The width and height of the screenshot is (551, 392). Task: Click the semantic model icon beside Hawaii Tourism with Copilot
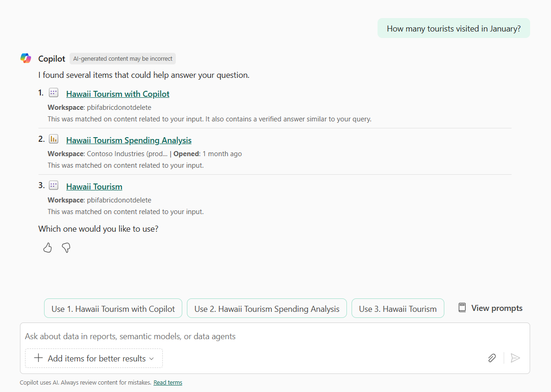click(x=53, y=93)
